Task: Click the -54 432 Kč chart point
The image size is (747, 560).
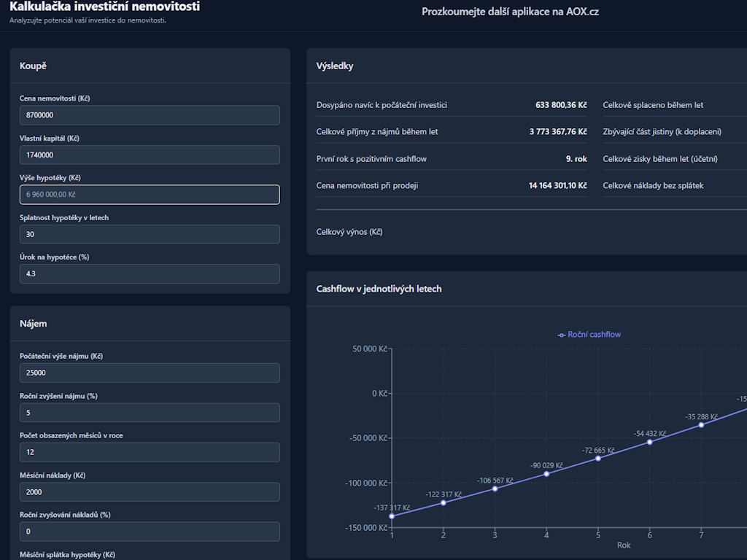Action: click(649, 442)
